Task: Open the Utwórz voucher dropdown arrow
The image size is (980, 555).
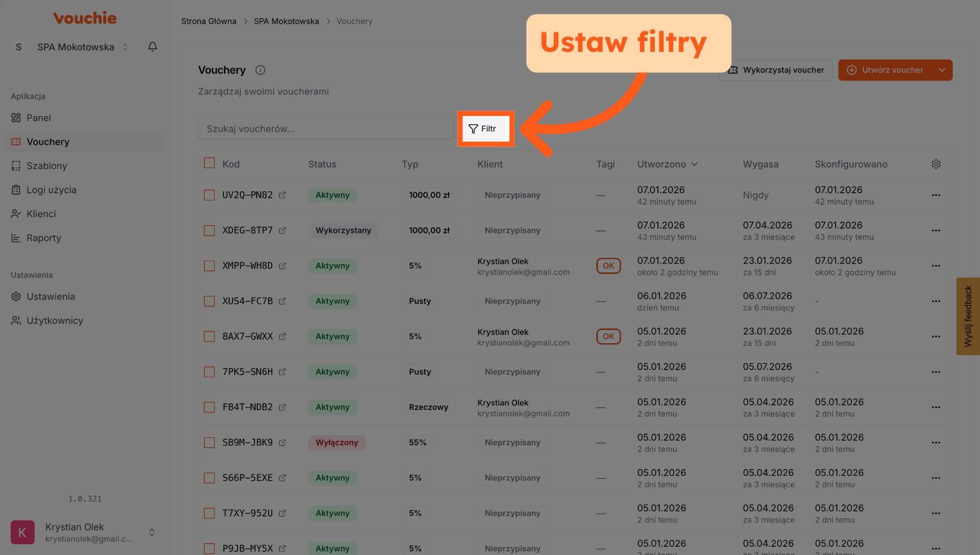Action: [941, 70]
